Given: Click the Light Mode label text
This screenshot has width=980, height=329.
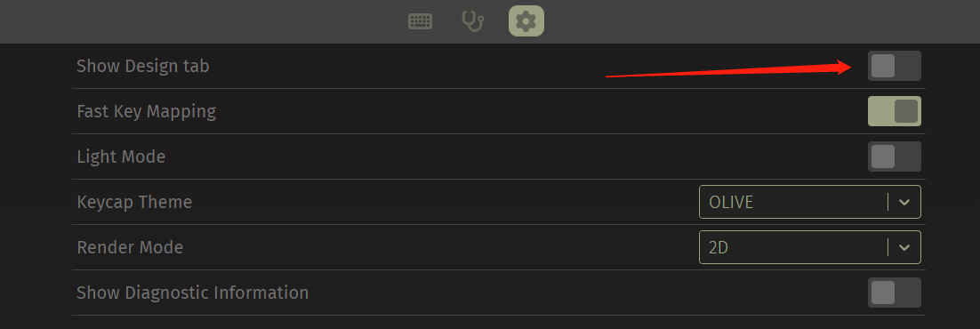Looking at the screenshot, I should pos(121,156).
